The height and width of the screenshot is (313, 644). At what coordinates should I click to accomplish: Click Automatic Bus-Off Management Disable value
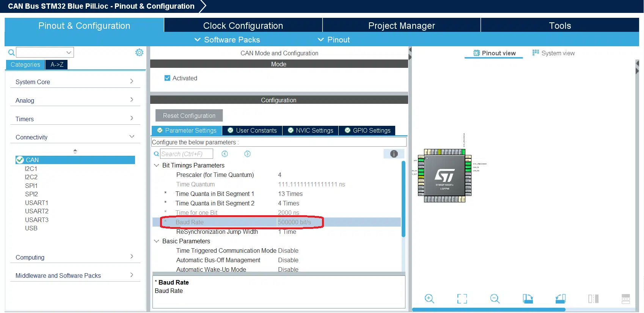click(288, 260)
